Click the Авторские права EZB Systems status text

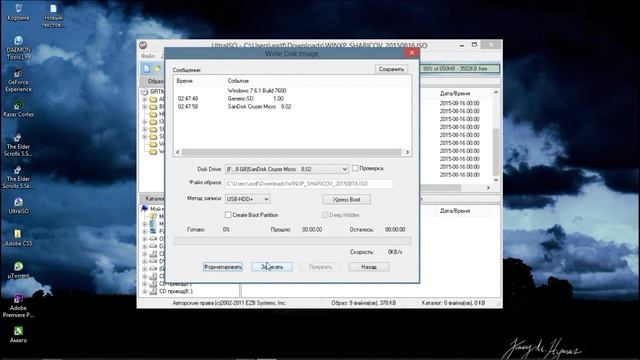[229, 303]
